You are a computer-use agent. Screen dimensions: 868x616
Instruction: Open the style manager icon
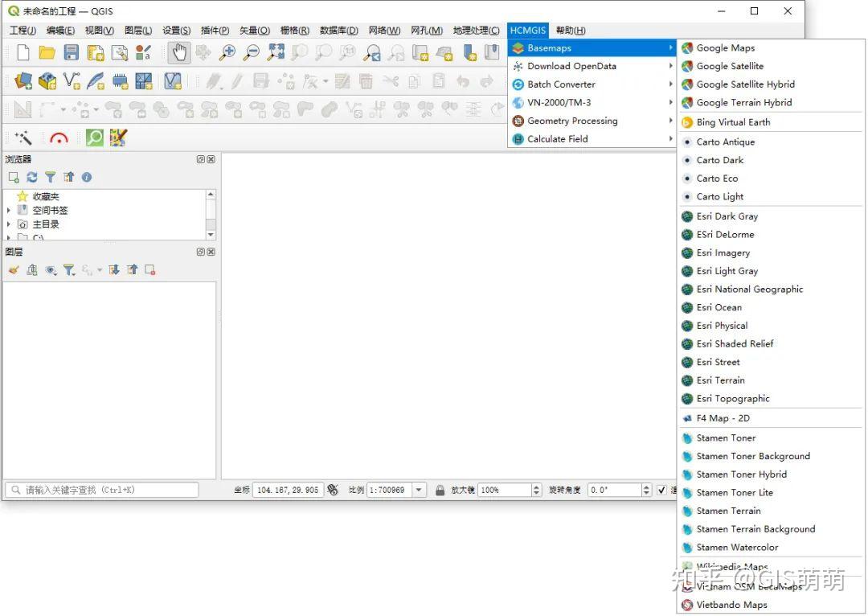(x=143, y=52)
